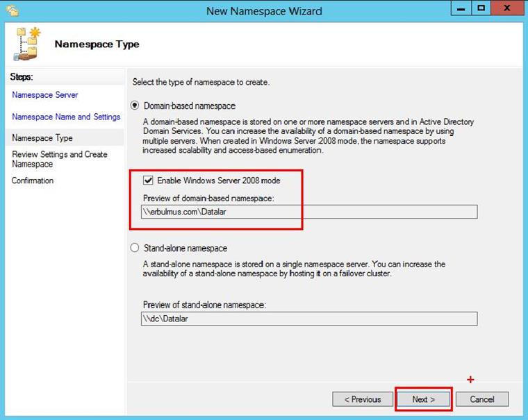528x420 pixels.
Task: Go back with the Previous button
Action: (363, 399)
